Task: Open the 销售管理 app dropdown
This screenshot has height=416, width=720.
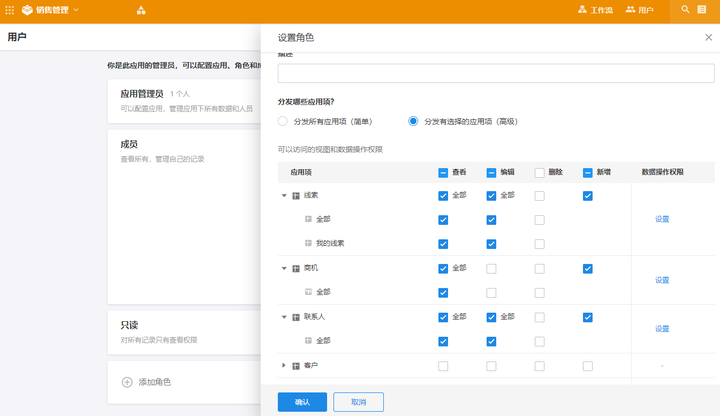Action: tap(52, 10)
